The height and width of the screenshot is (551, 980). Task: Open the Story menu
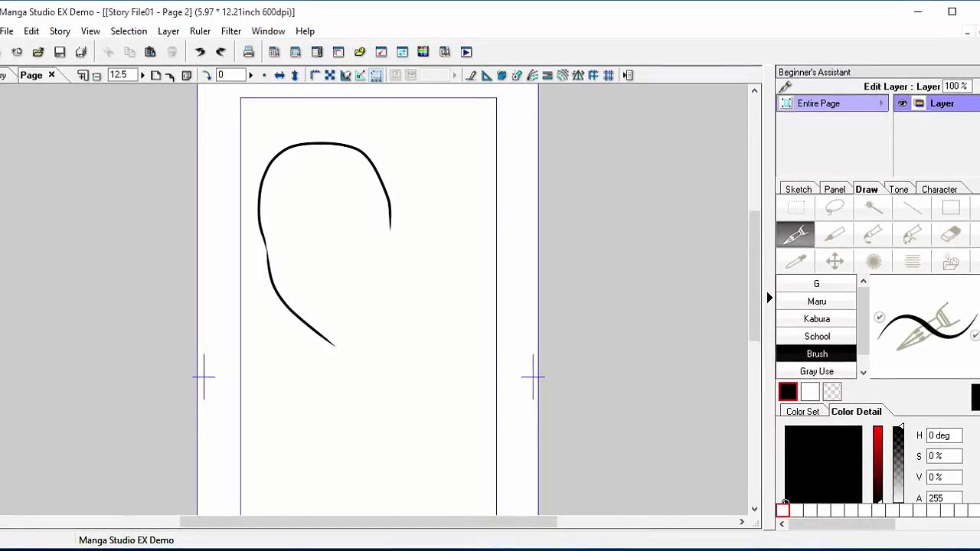pos(60,31)
